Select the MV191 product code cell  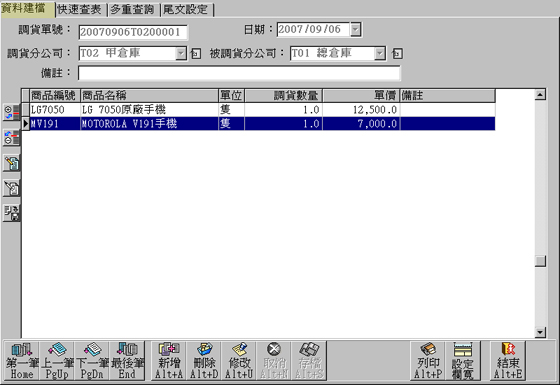click(x=55, y=124)
